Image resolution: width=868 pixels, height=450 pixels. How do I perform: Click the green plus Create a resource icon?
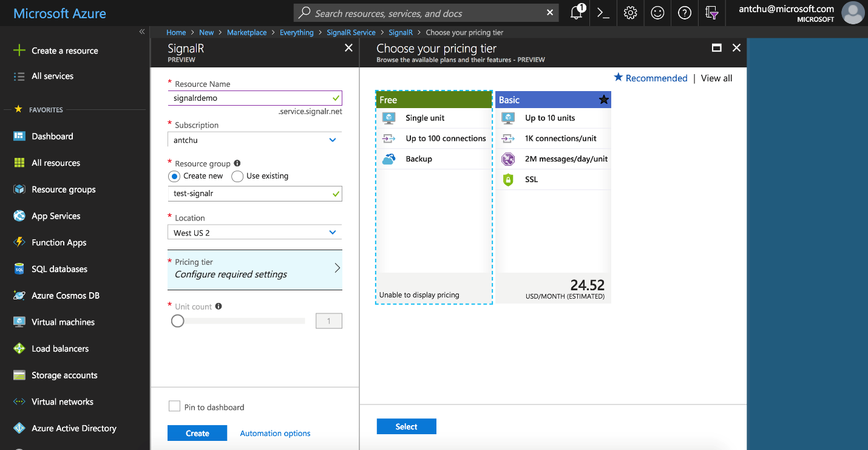[x=19, y=50]
